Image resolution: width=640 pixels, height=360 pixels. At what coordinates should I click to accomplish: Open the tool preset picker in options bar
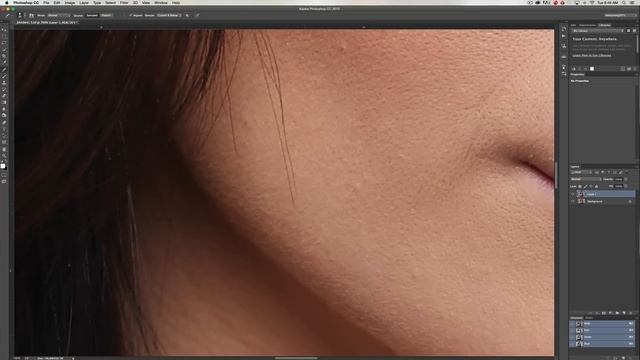click(x=8, y=16)
